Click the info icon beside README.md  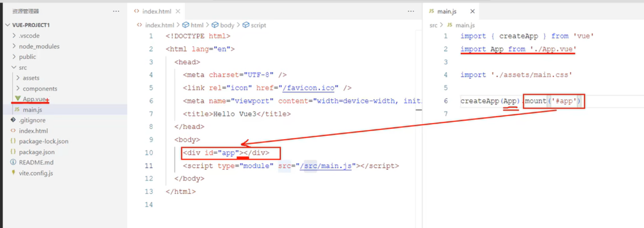13,163
